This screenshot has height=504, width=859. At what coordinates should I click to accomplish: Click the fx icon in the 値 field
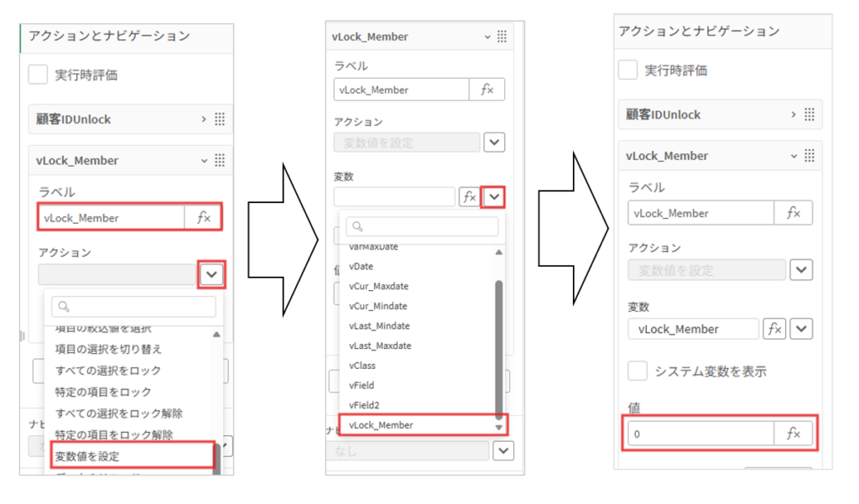tap(793, 434)
